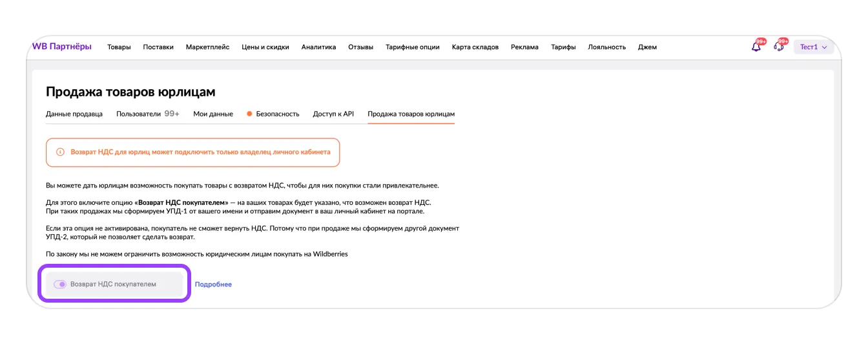The width and height of the screenshot is (868, 344).
Task: Open the Аналитика menu item
Action: pyautogui.click(x=318, y=47)
